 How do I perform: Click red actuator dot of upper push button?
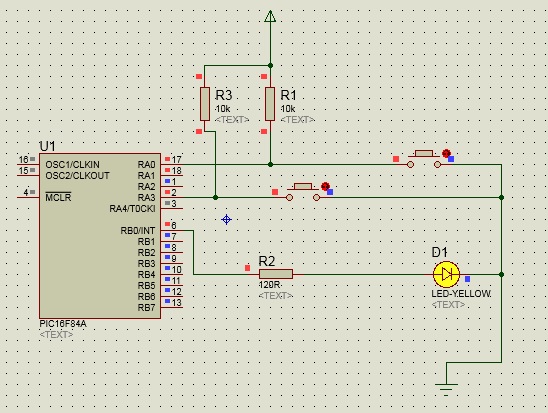pyautogui.click(x=446, y=153)
